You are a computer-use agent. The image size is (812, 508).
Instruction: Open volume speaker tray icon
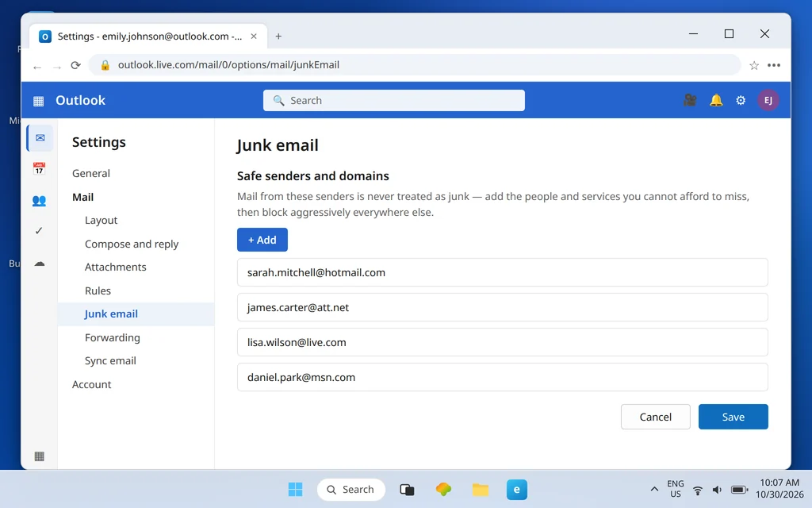point(717,490)
